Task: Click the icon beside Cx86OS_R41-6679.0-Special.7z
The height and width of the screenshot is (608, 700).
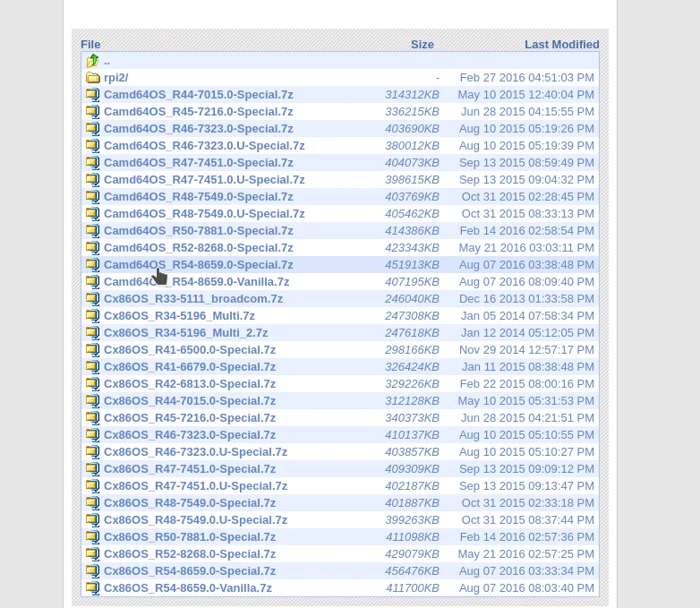Action: point(93,367)
